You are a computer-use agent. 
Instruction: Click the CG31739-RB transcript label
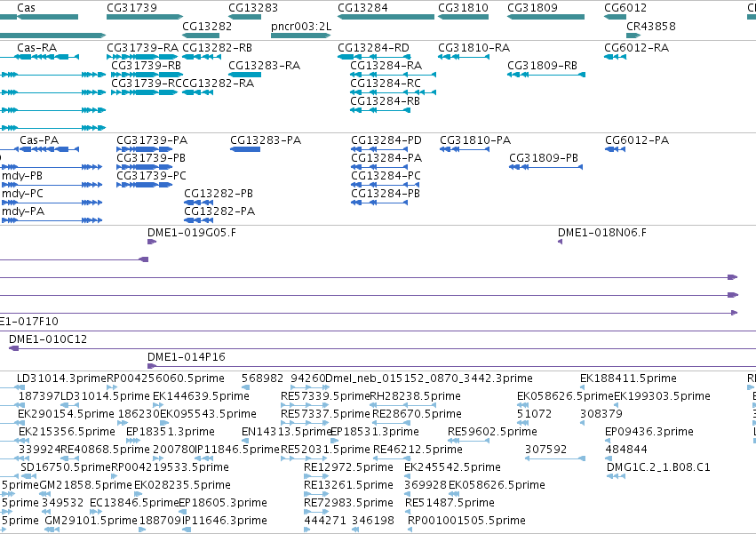(x=146, y=66)
